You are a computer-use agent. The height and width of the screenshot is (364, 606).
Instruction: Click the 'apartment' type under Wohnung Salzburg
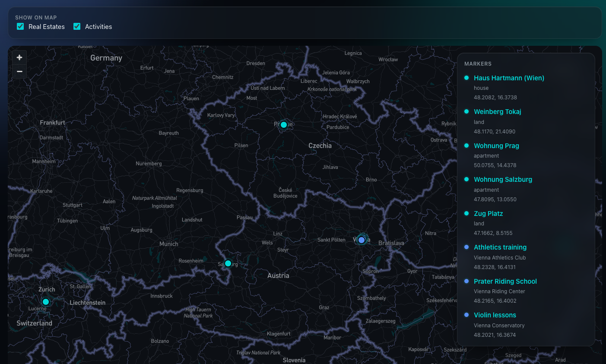click(x=486, y=190)
